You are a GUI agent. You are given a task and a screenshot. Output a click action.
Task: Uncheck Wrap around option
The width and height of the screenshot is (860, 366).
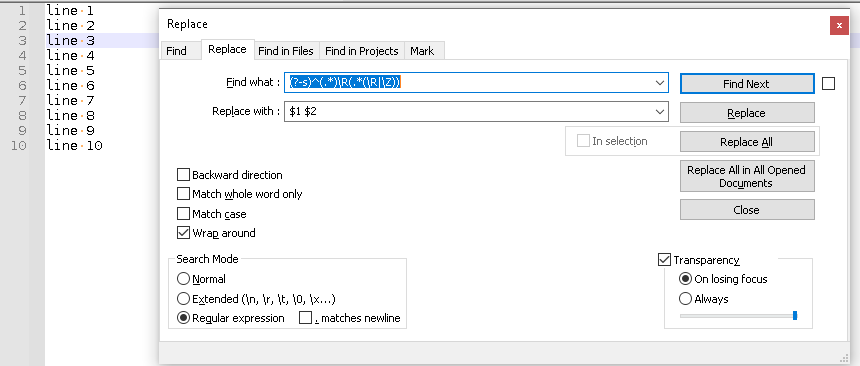[183, 233]
